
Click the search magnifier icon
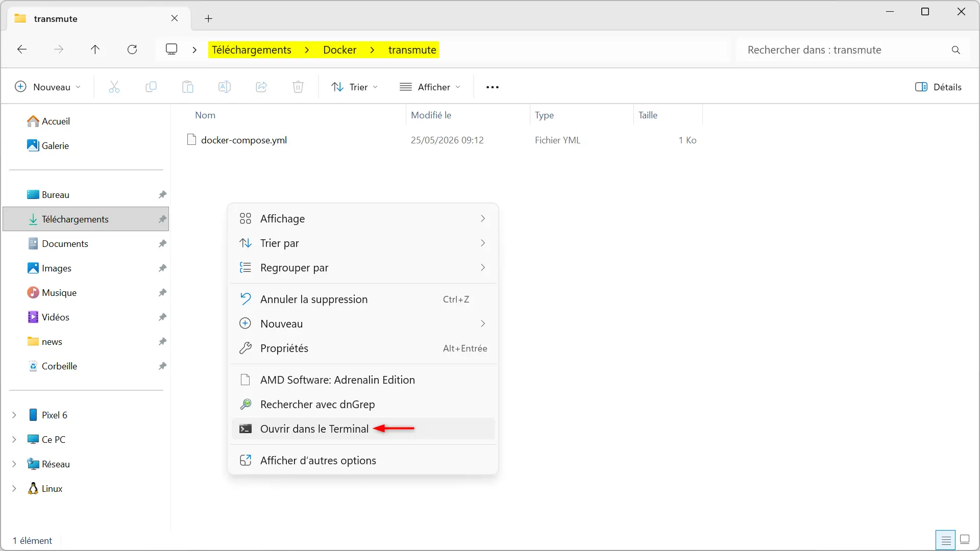(956, 50)
